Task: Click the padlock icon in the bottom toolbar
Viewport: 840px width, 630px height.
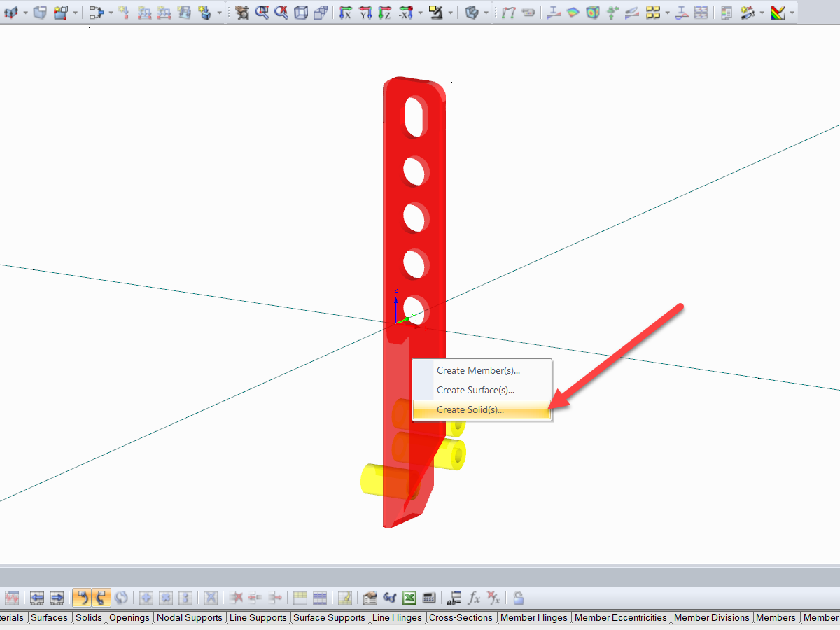Action: 518,598
